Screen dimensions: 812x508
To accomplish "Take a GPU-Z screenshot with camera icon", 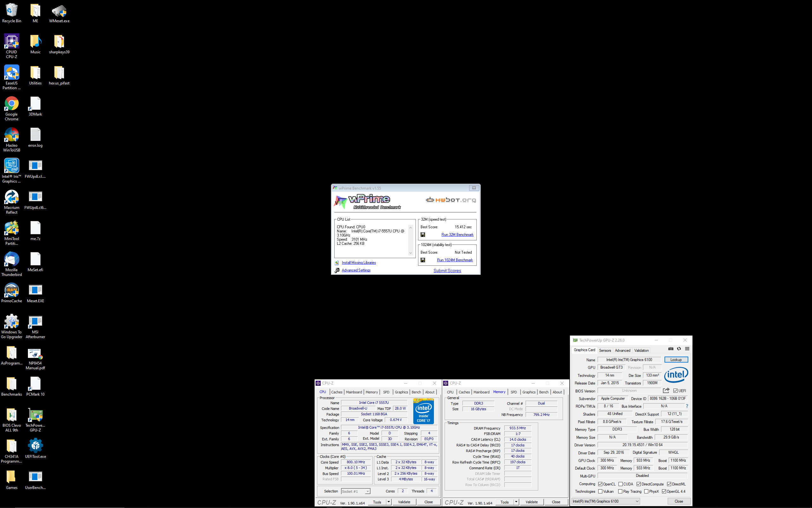I will tap(671, 349).
